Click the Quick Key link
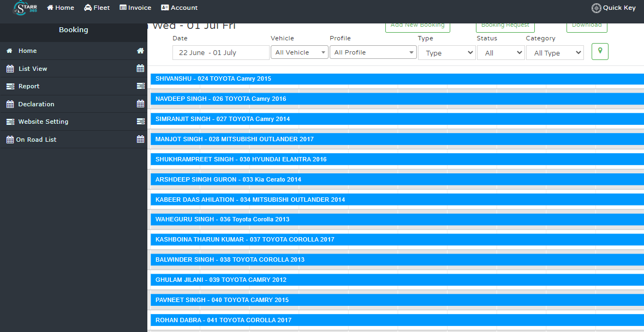644x332 pixels. click(613, 8)
